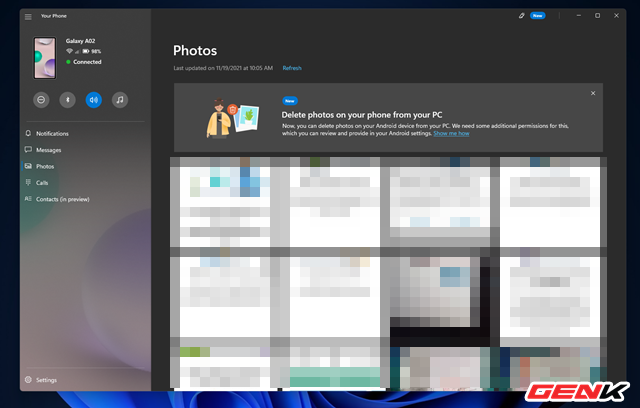Select Photos in the sidebar
Viewport: 640px width, 408px height.
84,166
